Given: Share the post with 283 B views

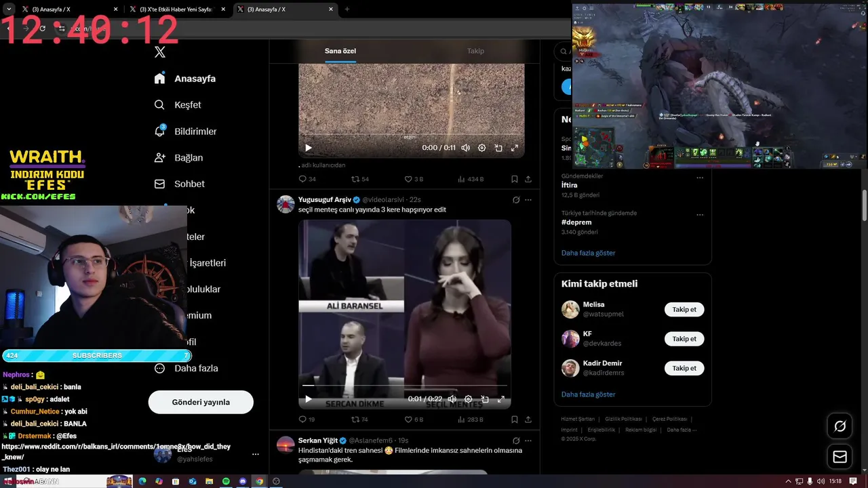Looking at the screenshot, I should pos(528,420).
